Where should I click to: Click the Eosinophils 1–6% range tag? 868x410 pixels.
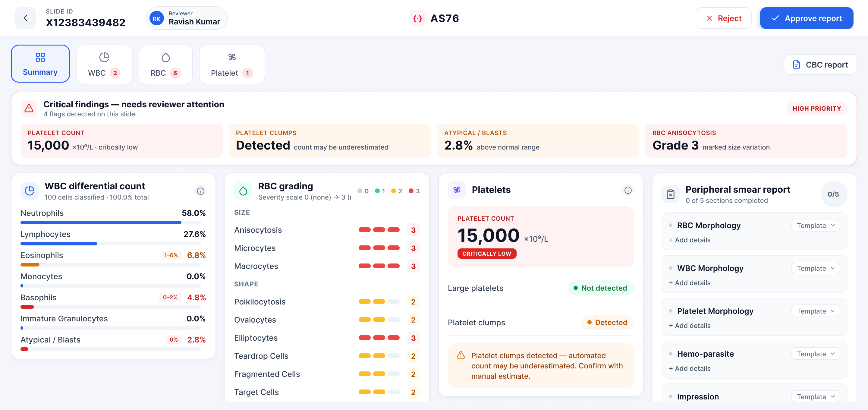coord(171,255)
